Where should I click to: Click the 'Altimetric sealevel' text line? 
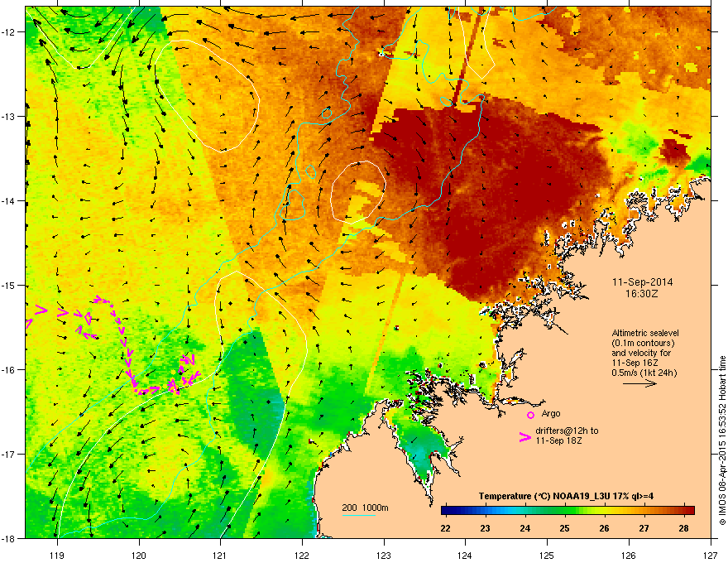pyautogui.click(x=645, y=333)
